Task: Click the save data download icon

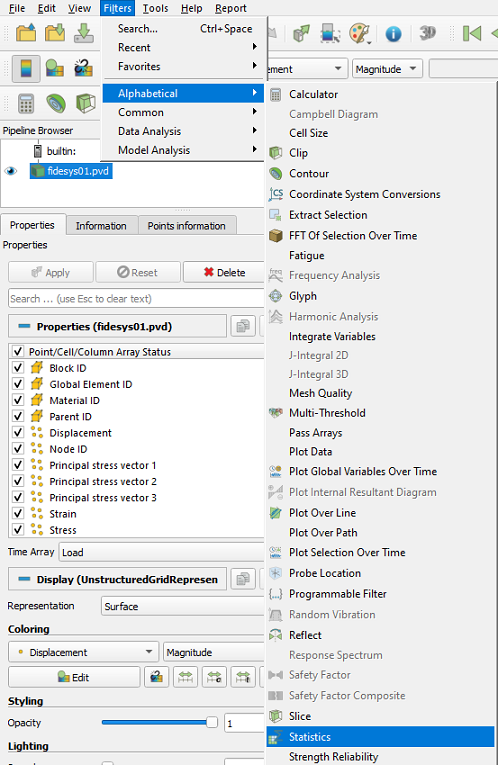Action: 84,34
